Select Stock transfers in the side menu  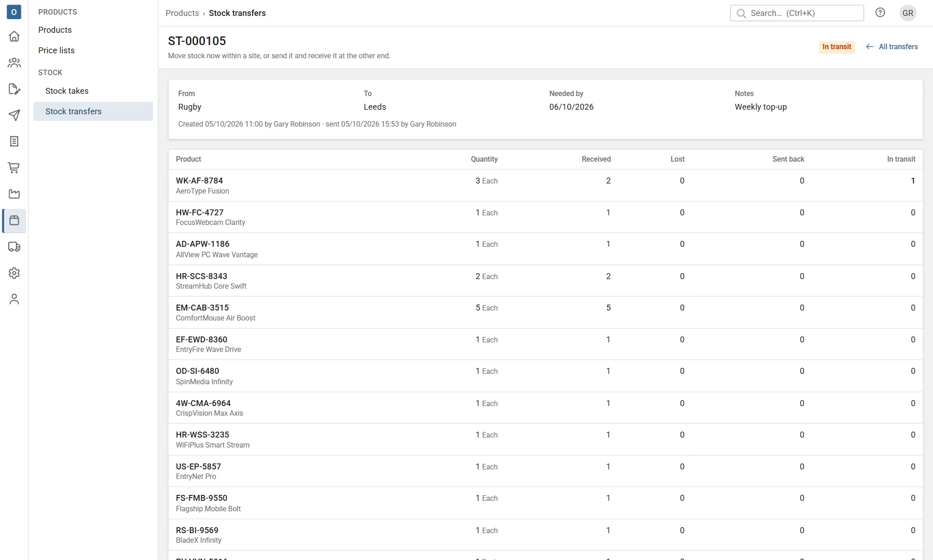(93, 112)
